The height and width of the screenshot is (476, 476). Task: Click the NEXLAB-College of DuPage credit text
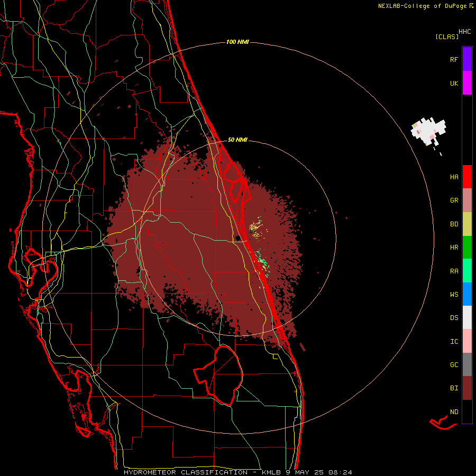coord(425,6)
